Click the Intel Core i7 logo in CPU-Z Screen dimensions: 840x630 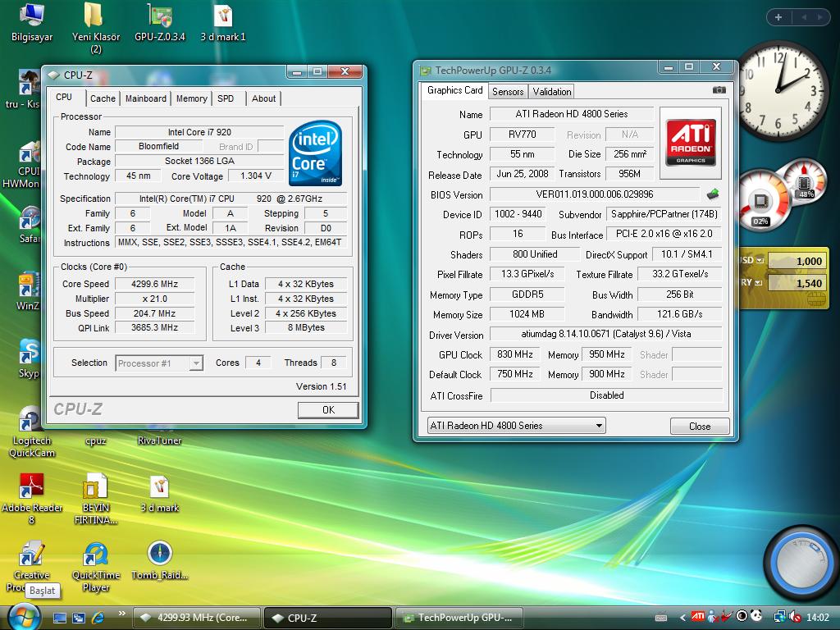(x=315, y=153)
